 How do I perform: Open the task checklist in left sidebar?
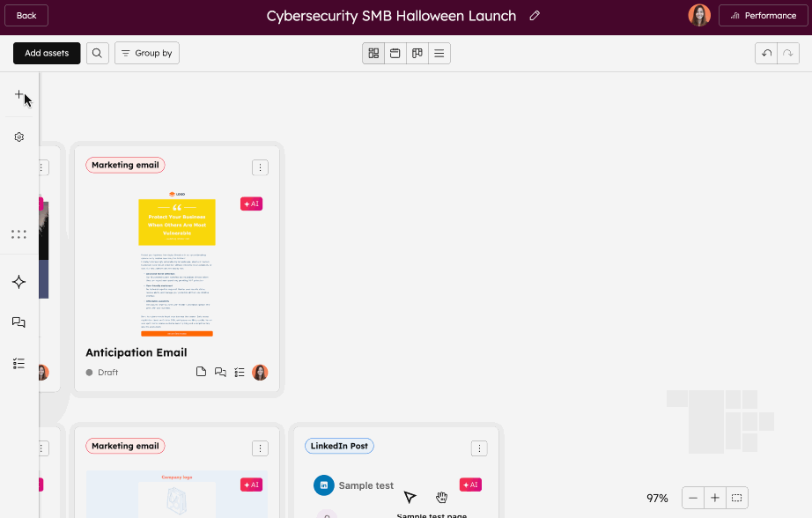(18, 363)
